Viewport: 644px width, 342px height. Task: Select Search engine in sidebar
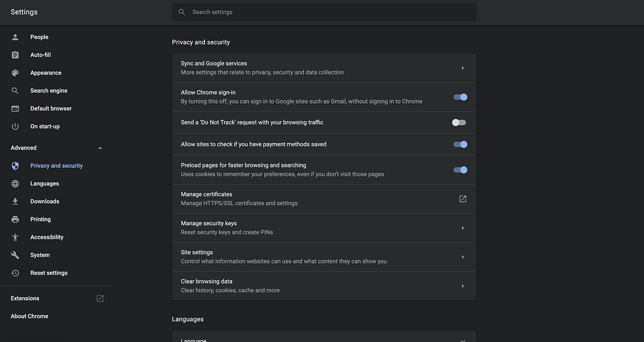49,91
